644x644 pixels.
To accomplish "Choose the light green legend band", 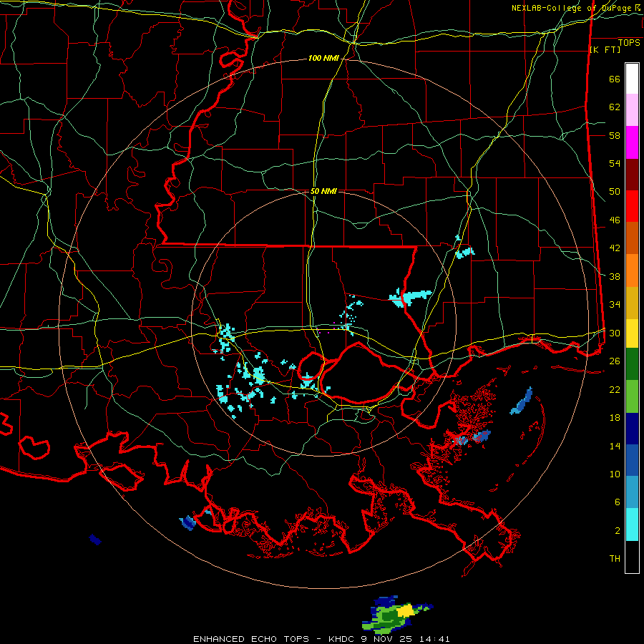I will (x=632, y=396).
